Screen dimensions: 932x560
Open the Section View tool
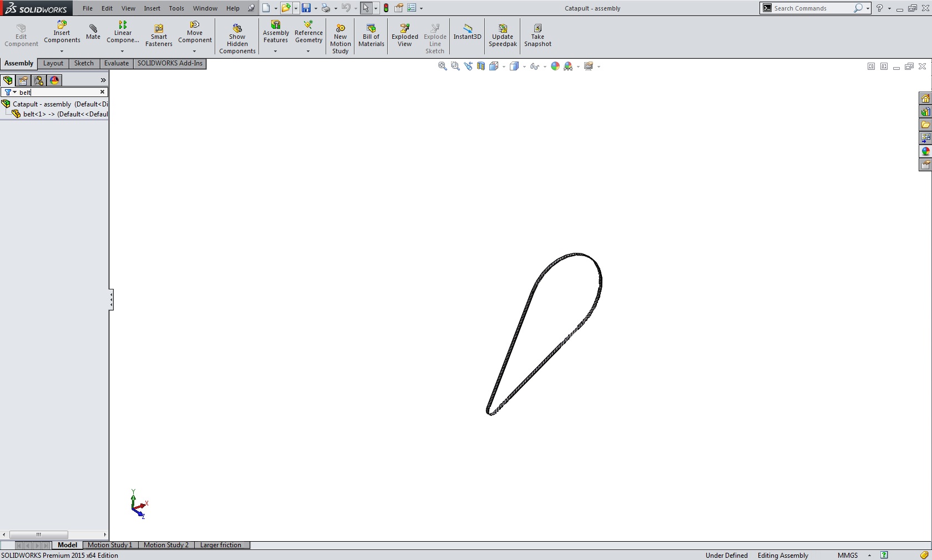click(x=481, y=66)
